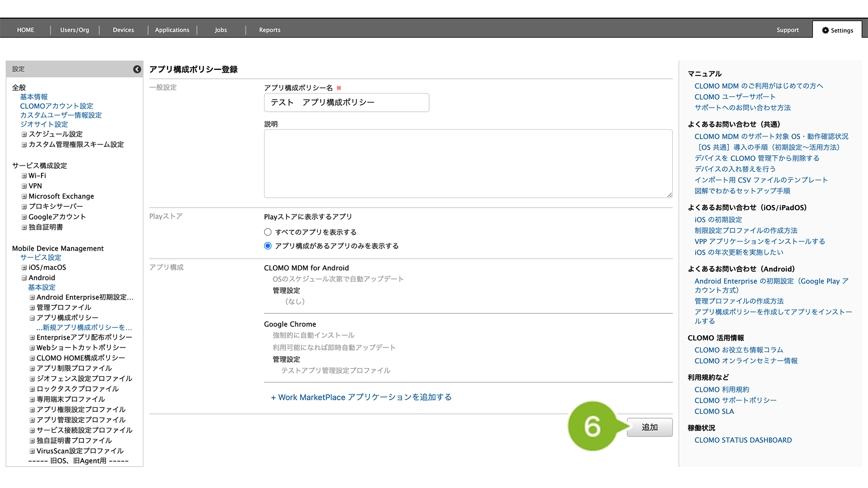Expand the iOS/macOS plus icon
Viewport: 868px width, 488px height.
point(24,267)
